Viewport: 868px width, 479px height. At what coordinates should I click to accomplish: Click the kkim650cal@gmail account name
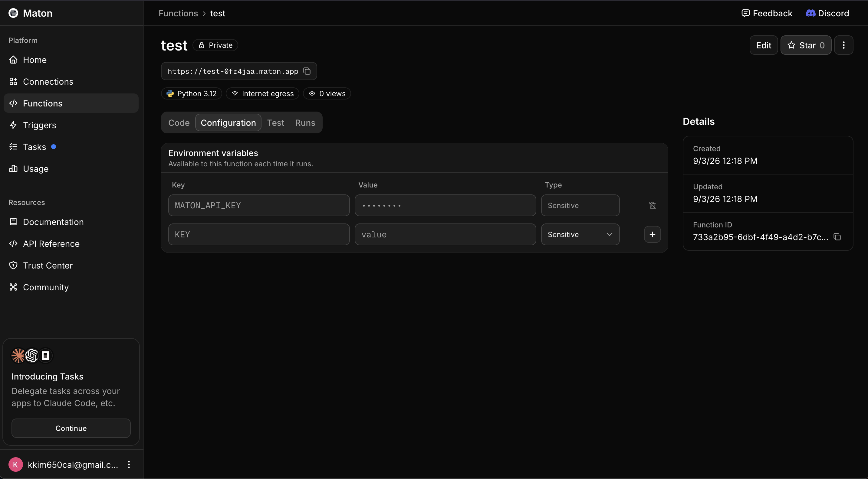click(73, 464)
